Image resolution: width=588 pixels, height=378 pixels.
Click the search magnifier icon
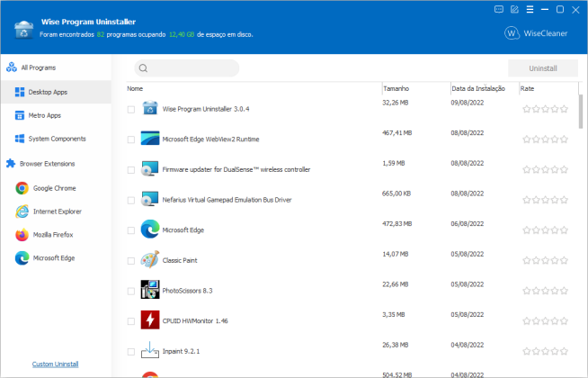tap(143, 68)
